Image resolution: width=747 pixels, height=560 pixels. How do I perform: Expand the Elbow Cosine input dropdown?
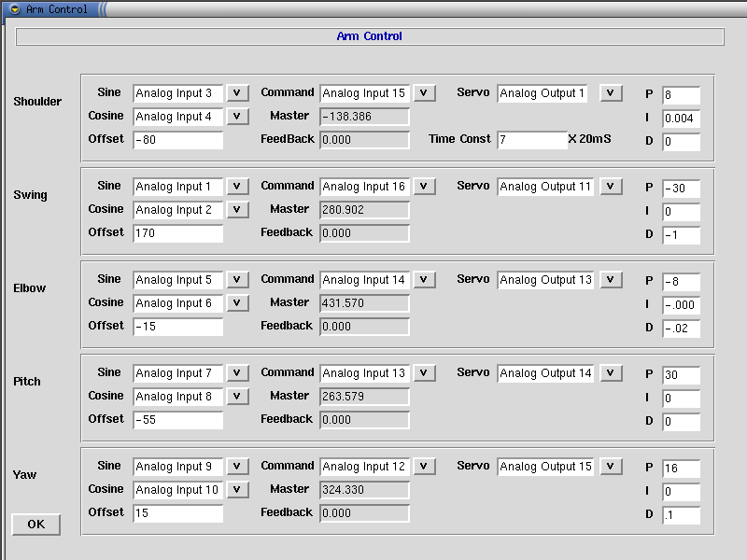tap(237, 302)
